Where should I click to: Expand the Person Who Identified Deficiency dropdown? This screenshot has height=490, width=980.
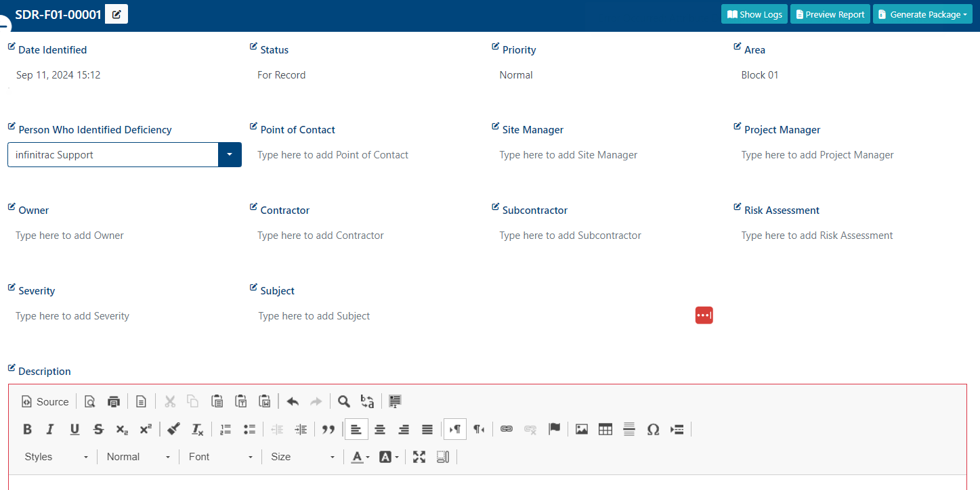230,155
